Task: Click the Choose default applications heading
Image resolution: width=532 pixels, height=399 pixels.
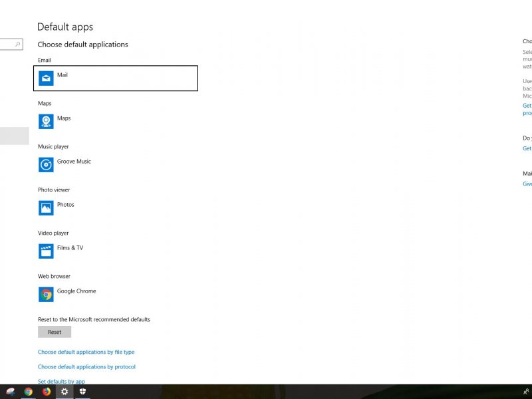Action: [x=82, y=45]
